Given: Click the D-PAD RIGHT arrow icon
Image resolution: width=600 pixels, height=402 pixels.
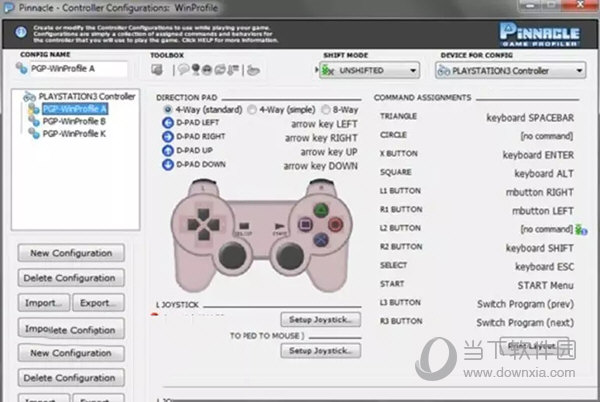Looking at the screenshot, I should 168,137.
